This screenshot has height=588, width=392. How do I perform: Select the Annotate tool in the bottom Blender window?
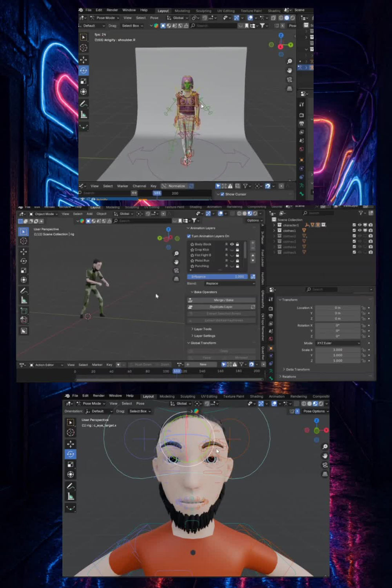click(x=71, y=486)
